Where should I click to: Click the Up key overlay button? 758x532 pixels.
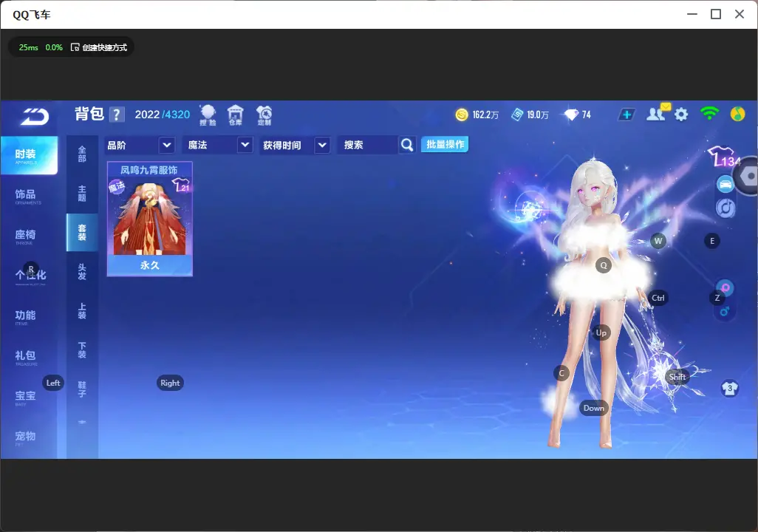[601, 332]
